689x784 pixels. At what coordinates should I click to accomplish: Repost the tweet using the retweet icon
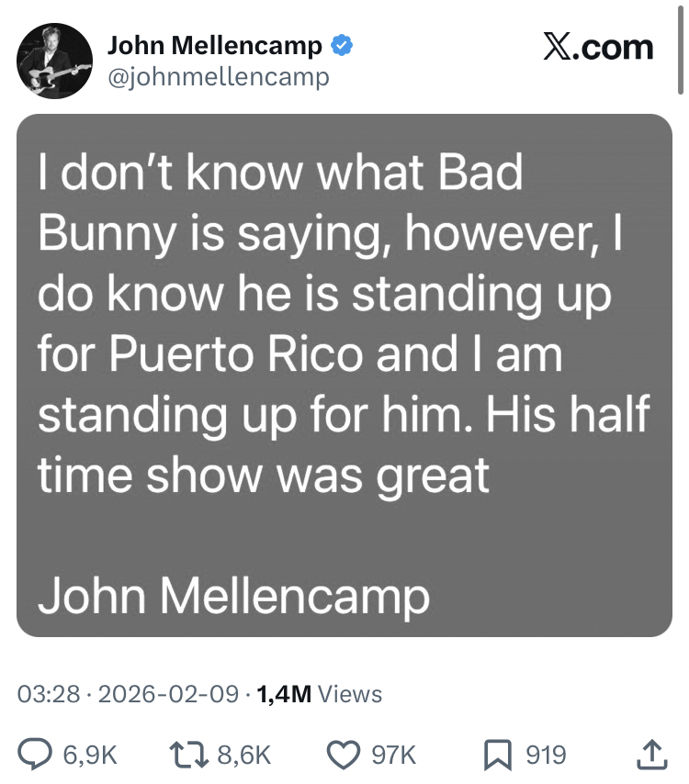191,755
